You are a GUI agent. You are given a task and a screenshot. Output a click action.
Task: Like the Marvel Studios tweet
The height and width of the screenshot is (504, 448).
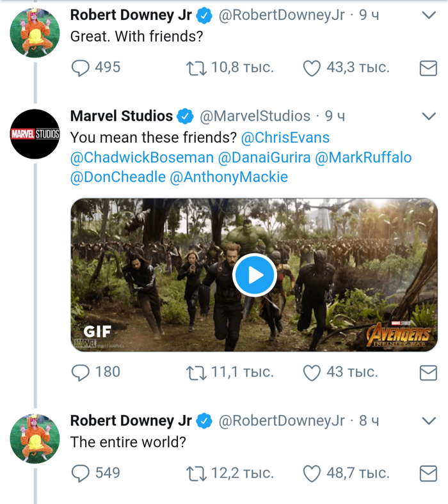pos(311,372)
